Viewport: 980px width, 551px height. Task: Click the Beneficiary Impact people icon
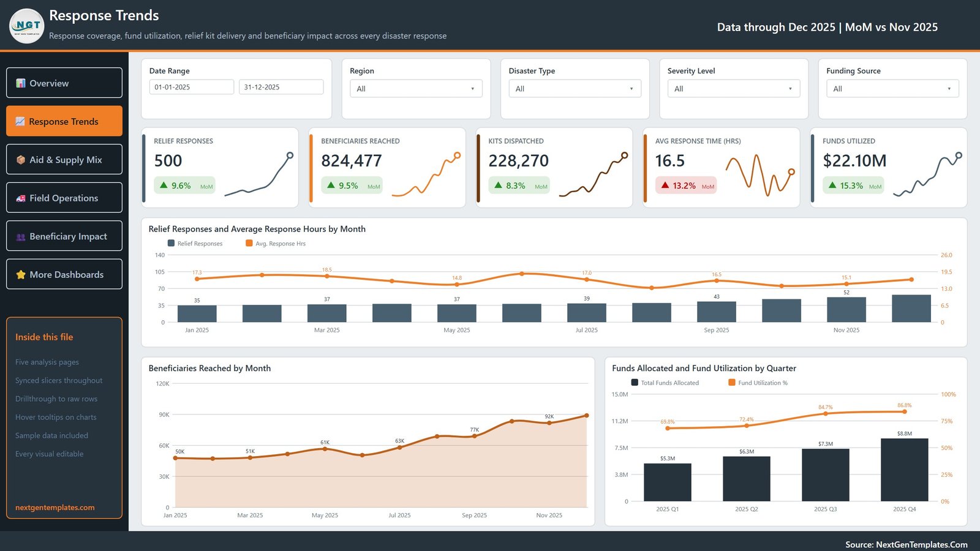coord(21,237)
